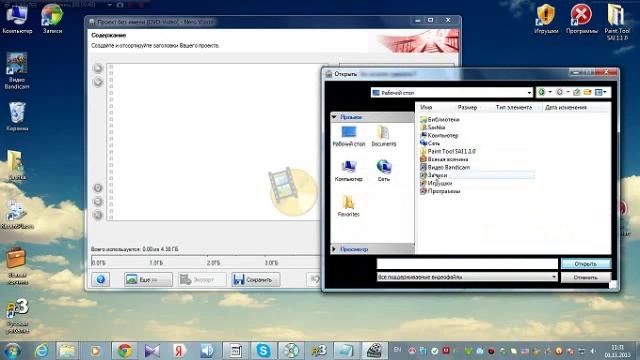
Task: Open Windows Explorer folder on taskbar
Action: pyautogui.click(x=67, y=351)
